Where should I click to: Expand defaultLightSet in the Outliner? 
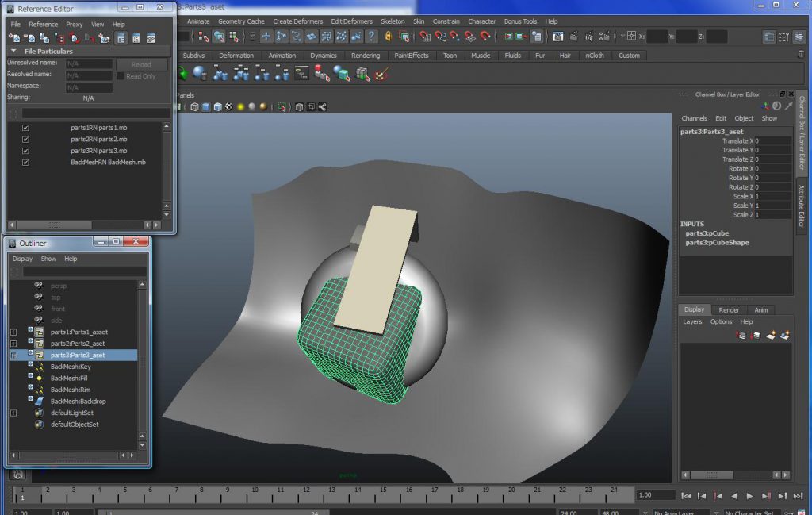tap(13, 413)
